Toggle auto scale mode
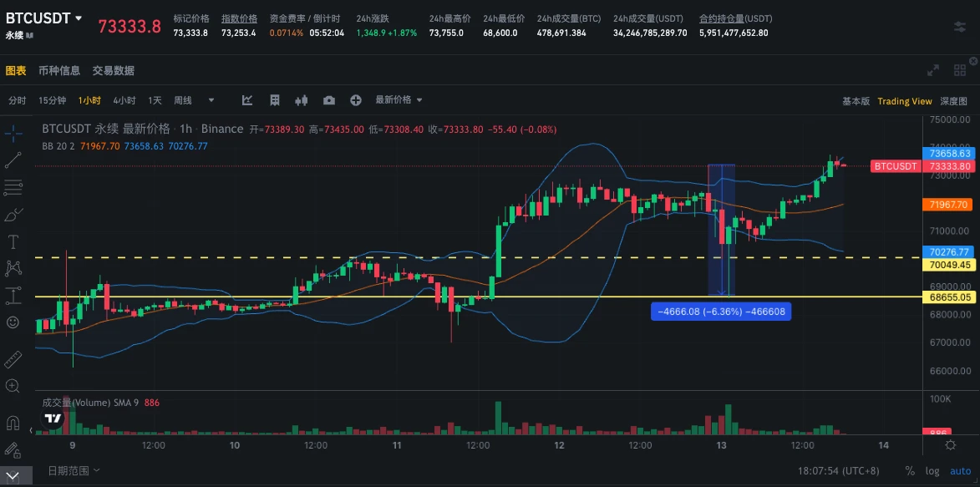980x487 pixels. [961, 471]
